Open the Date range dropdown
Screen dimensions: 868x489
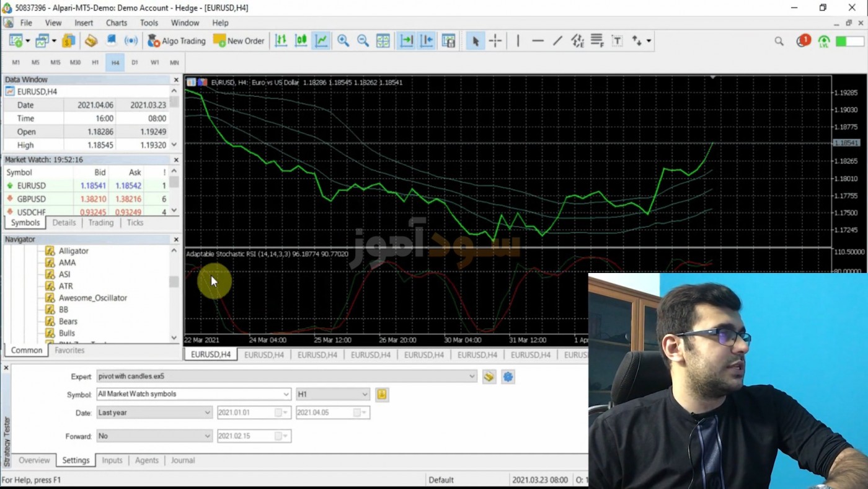(x=154, y=413)
